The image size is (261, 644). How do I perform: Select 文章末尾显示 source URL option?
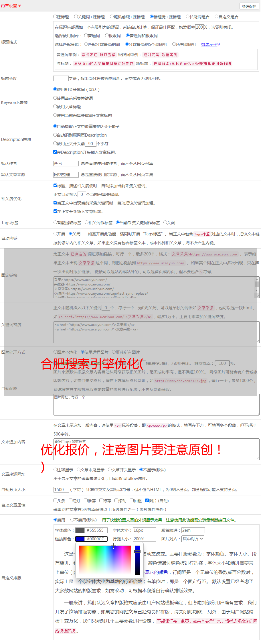tap(78, 470)
